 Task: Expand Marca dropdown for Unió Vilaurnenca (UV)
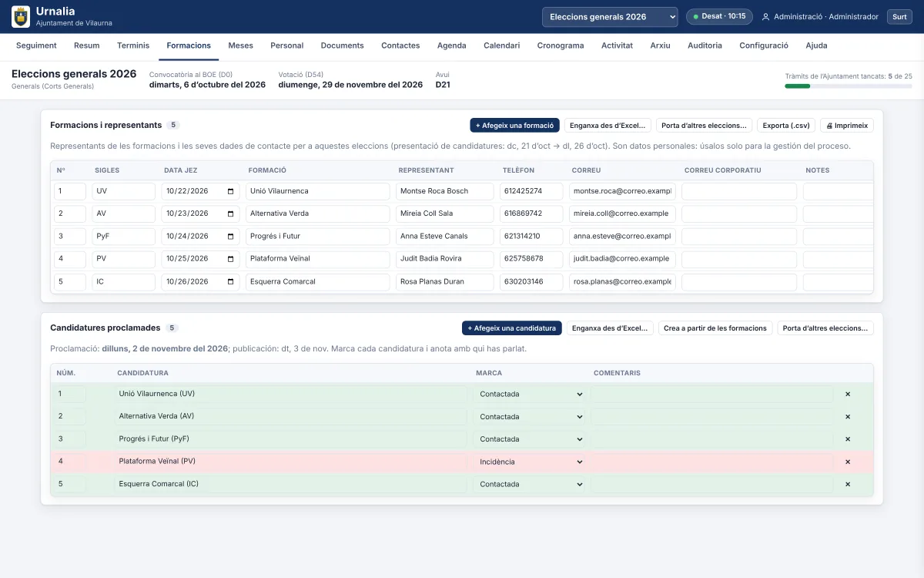[531, 394]
